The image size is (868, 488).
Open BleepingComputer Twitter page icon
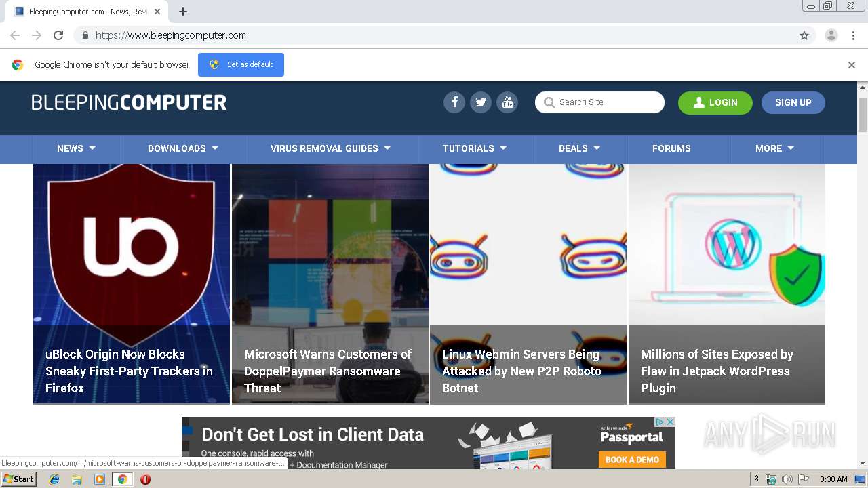point(481,102)
